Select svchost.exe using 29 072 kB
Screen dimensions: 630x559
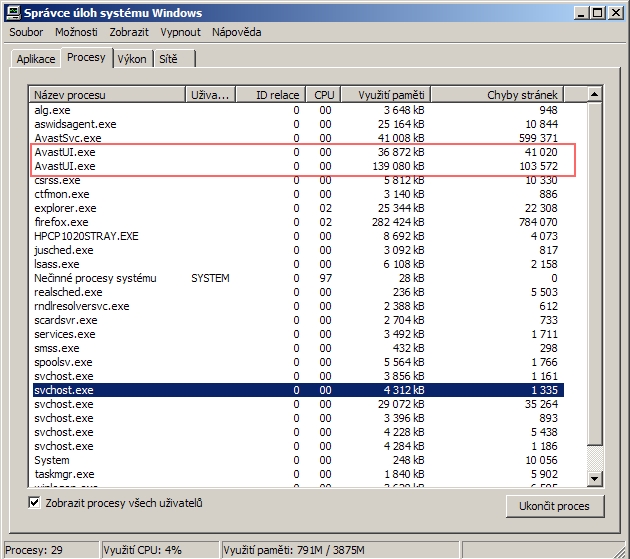pos(298,404)
